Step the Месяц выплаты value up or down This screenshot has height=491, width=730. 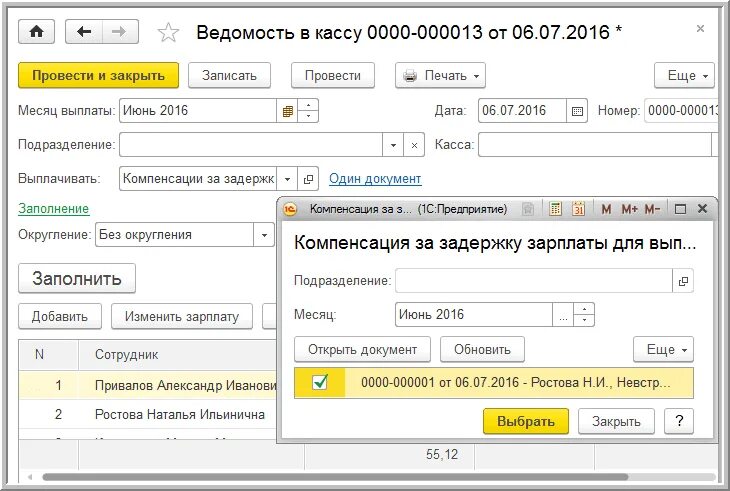(x=308, y=111)
